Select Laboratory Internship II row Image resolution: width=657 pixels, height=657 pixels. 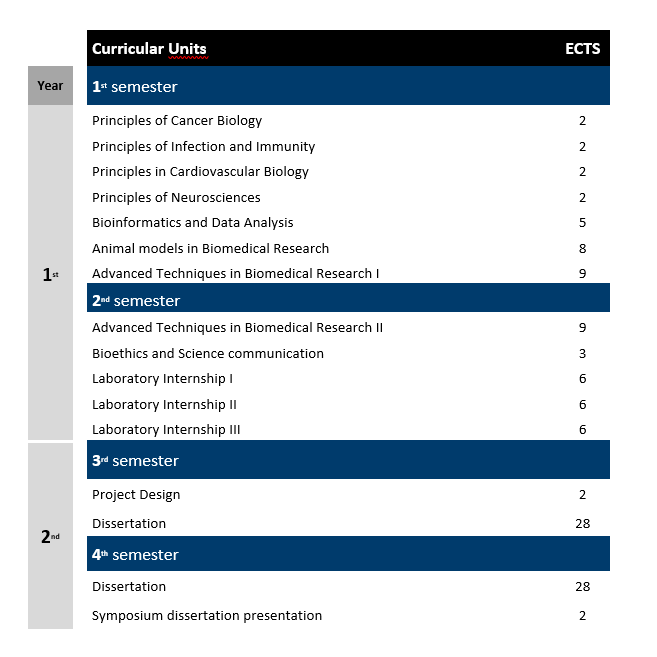[x=348, y=405]
